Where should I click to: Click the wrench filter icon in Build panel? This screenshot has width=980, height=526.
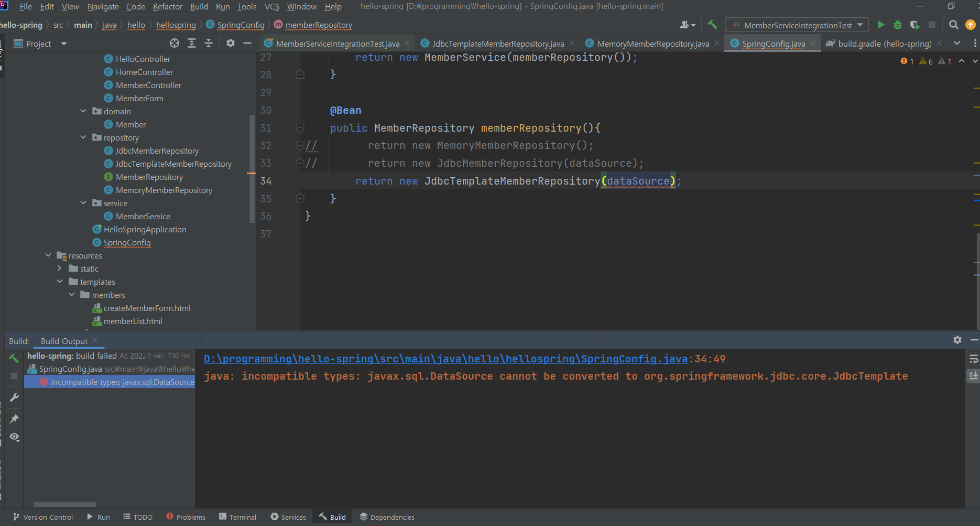(14, 398)
